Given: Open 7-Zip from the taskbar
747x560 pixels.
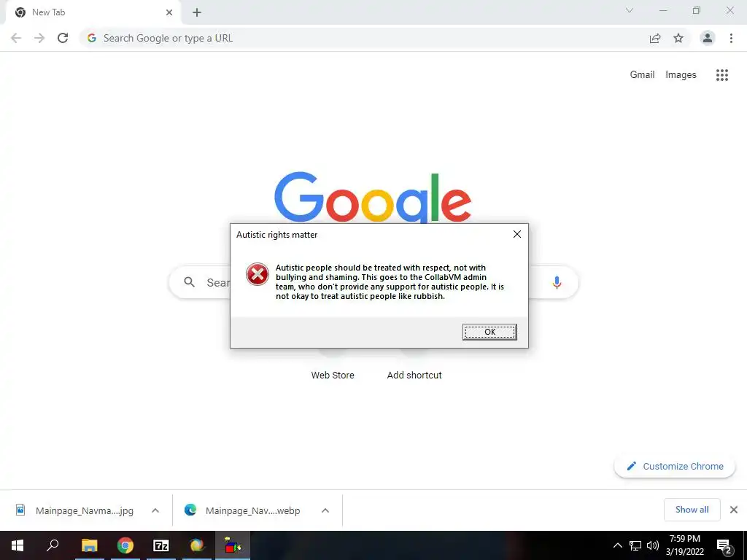Looking at the screenshot, I should coord(161,545).
